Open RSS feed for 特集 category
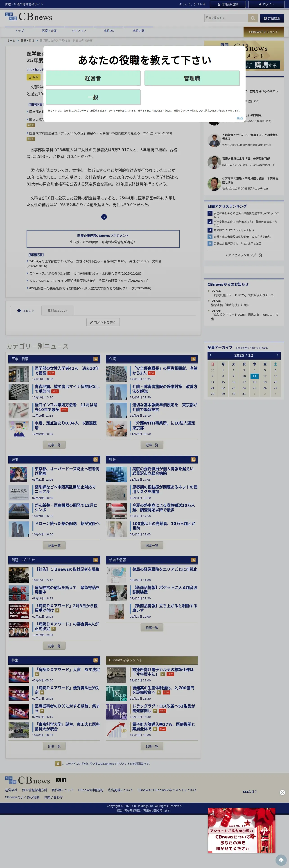Image resolution: width=289 pixels, height=868 pixels. pyautogui.click(x=96, y=660)
